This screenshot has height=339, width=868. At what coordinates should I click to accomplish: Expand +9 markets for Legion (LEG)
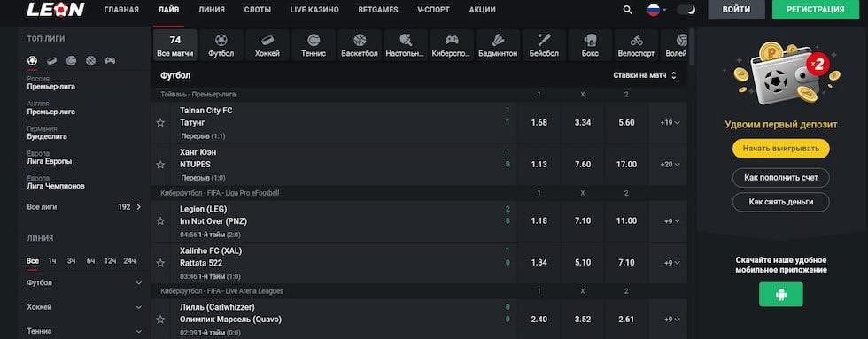[672, 220]
